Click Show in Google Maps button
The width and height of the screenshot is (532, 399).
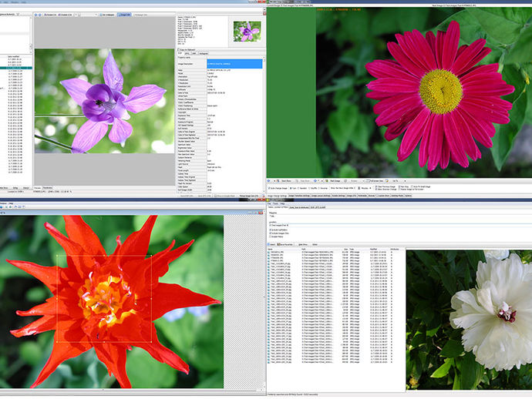pos(226,196)
